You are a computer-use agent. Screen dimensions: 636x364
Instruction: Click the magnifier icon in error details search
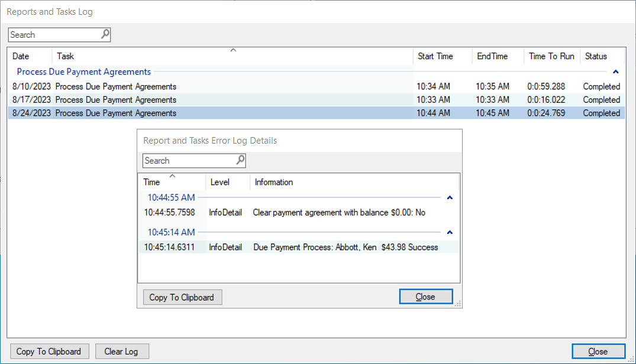(240, 160)
